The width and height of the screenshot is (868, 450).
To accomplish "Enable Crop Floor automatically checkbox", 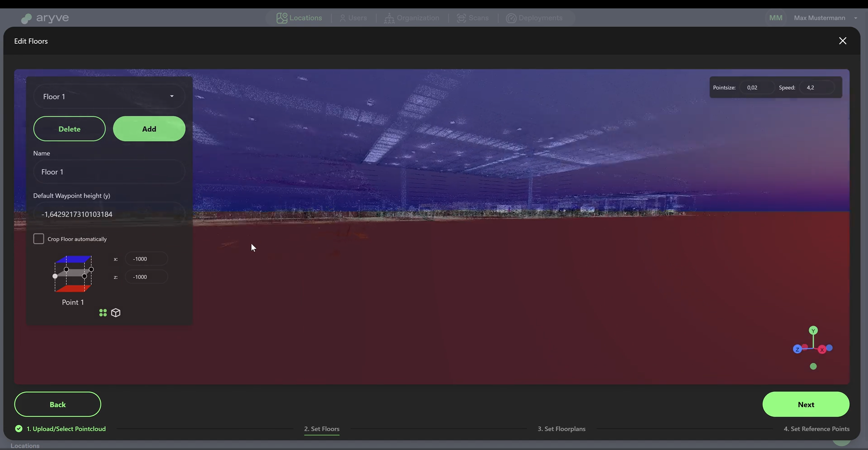I will 39,239.
